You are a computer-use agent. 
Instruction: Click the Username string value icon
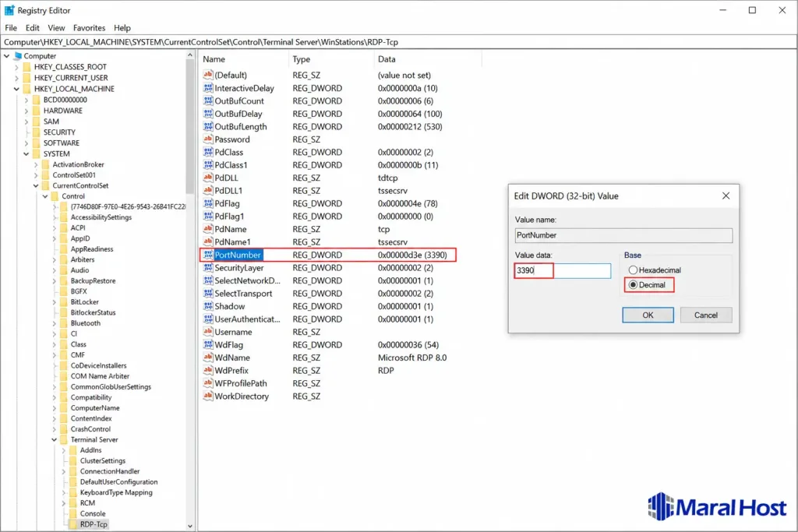coord(207,332)
